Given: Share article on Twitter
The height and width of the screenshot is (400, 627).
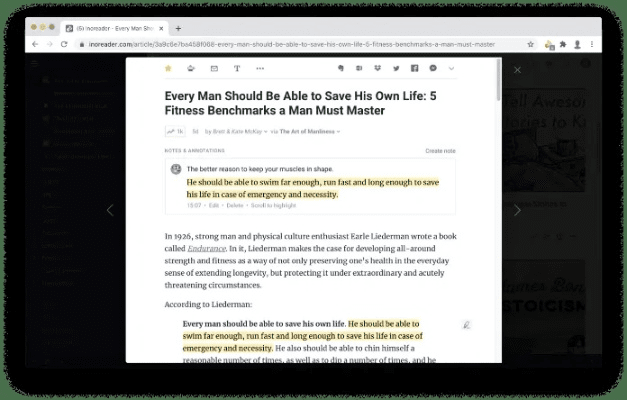Looking at the screenshot, I should 396,69.
